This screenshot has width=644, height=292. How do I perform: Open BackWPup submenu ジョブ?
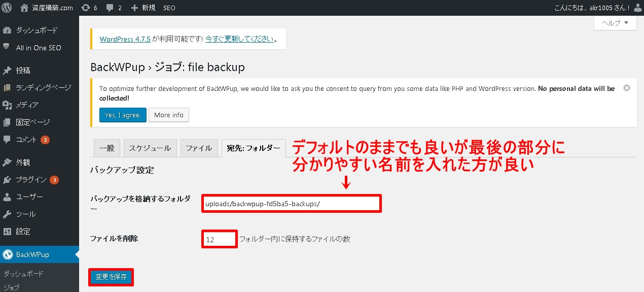coord(12,287)
